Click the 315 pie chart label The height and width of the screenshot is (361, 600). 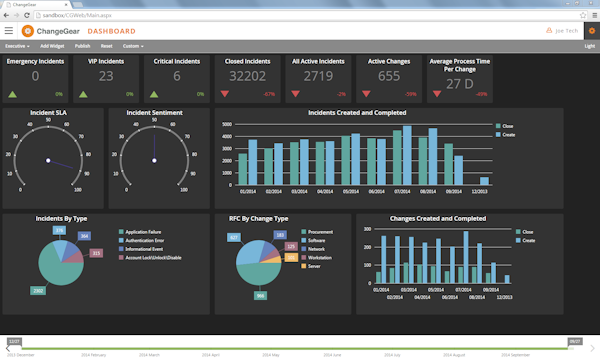coord(96,253)
